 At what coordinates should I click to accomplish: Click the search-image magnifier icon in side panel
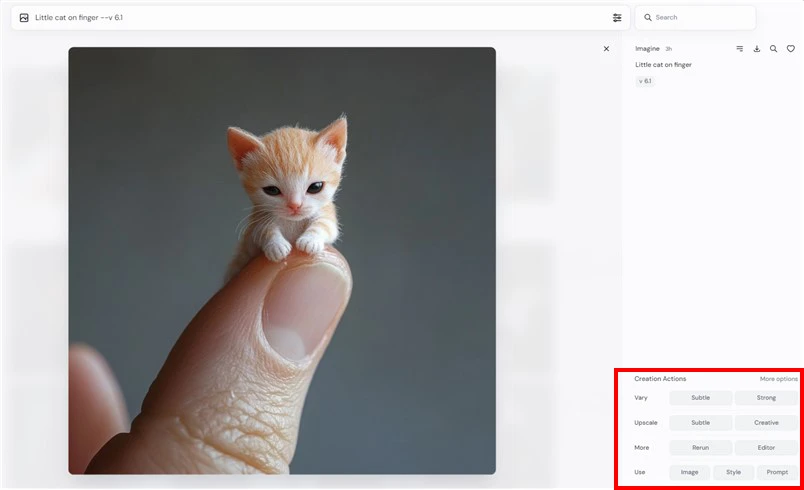pos(773,49)
